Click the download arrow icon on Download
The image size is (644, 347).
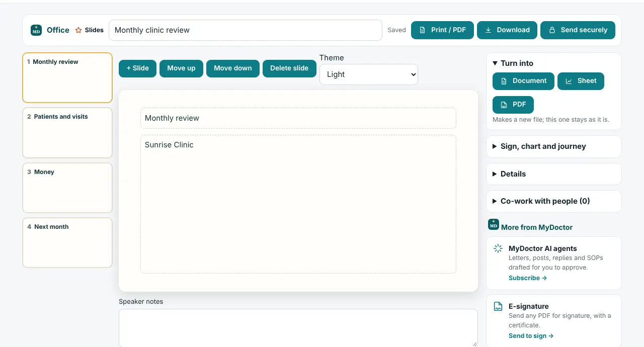[488, 30]
